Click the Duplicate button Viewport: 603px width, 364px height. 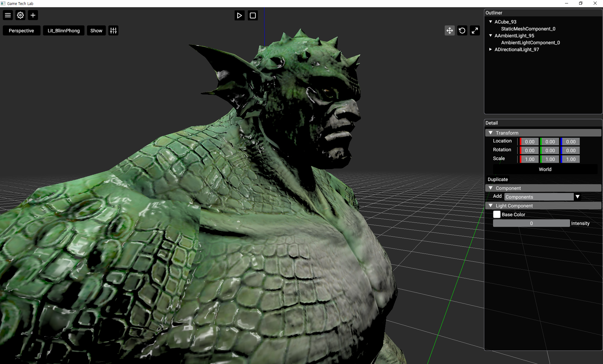point(497,179)
